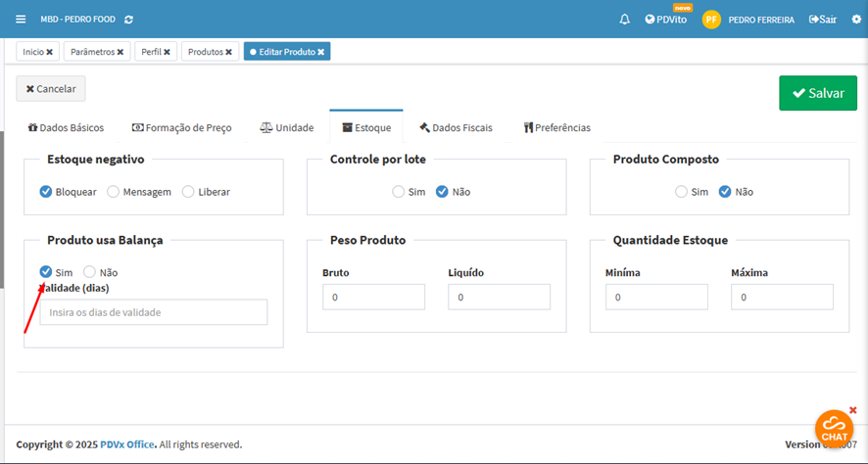Image resolution: width=868 pixels, height=464 pixels.
Task: Click the PF user avatar
Action: tap(711, 20)
